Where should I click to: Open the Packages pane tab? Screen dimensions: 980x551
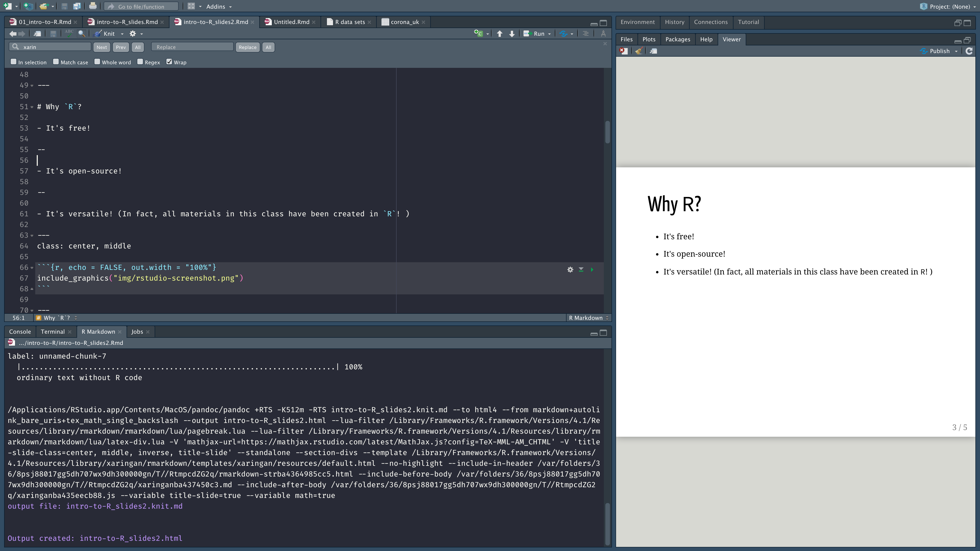(x=677, y=39)
